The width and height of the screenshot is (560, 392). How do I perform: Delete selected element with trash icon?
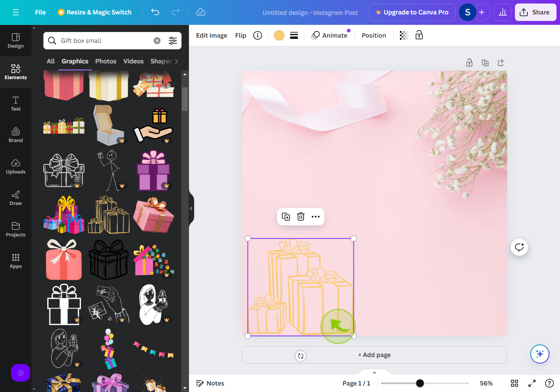[x=301, y=217]
